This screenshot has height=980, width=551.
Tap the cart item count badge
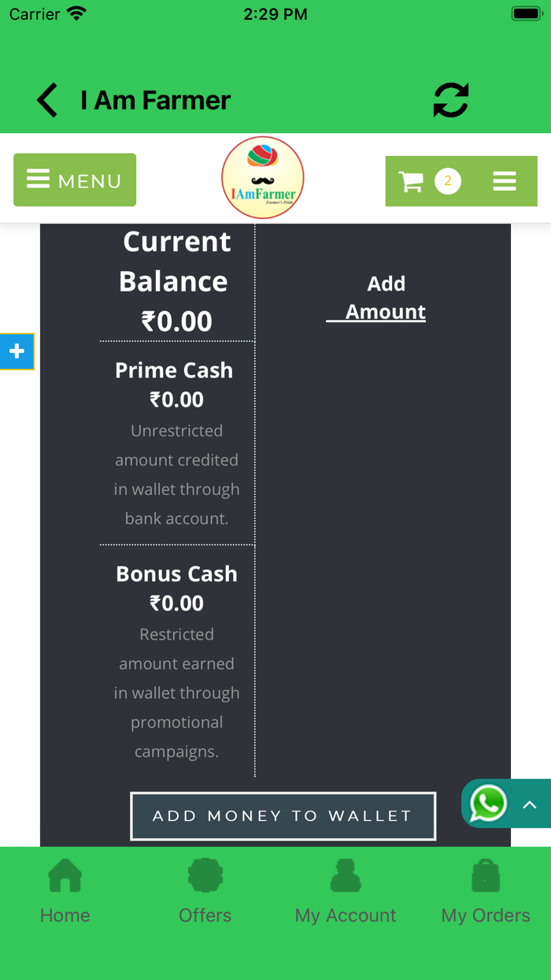(448, 181)
